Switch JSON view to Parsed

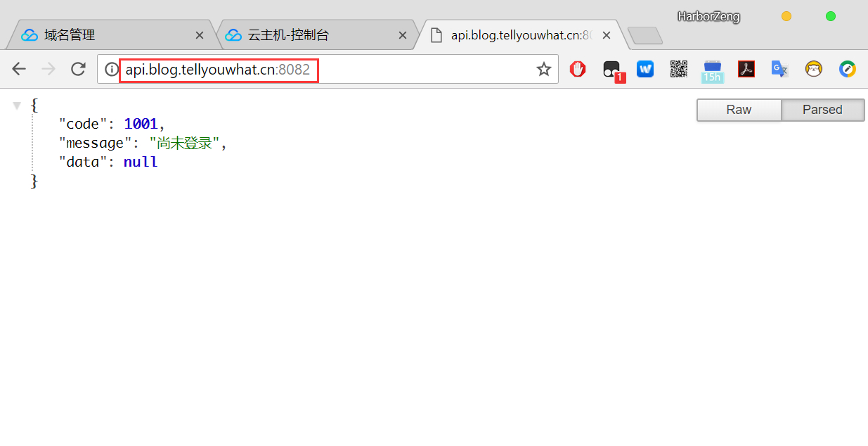point(822,110)
